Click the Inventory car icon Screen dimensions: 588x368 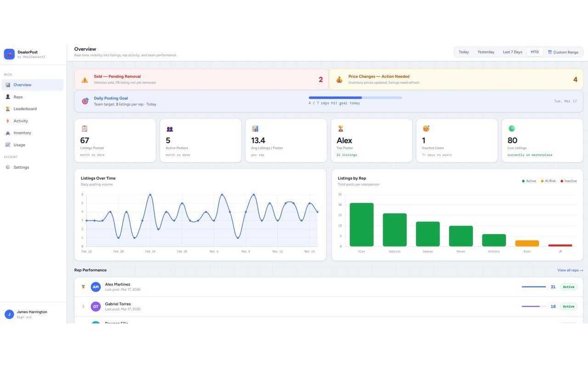(8, 133)
